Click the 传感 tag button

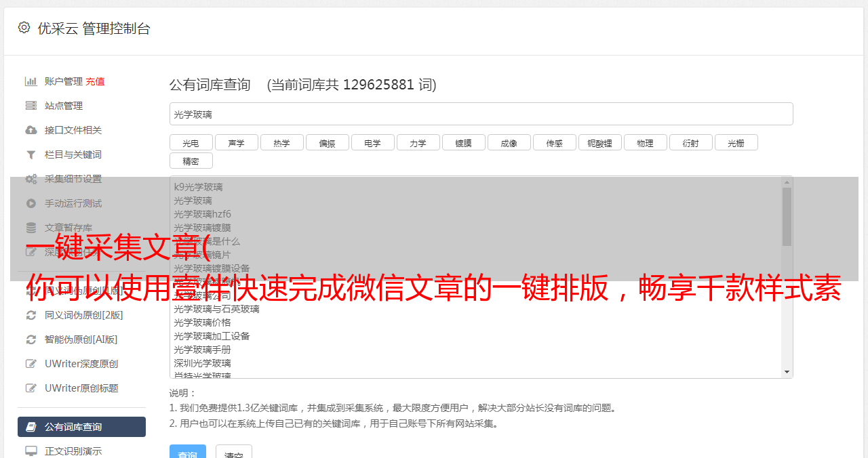pos(554,142)
